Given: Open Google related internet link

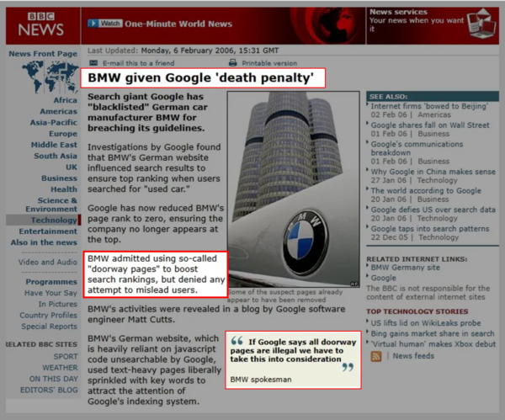Looking at the screenshot, I should click(383, 278).
